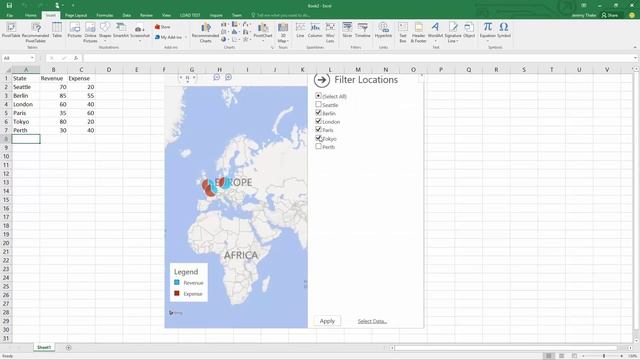Image resolution: width=640 pixels, height=360 pixels.
Task: Uncheck the Paris location checkbox
Action: tap(318, 129)
